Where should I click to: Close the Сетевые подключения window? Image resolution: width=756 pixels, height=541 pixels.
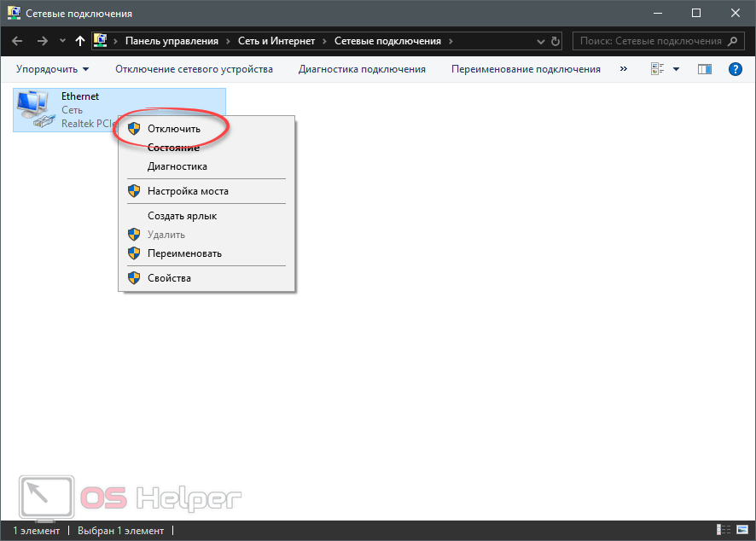(736, 13)
